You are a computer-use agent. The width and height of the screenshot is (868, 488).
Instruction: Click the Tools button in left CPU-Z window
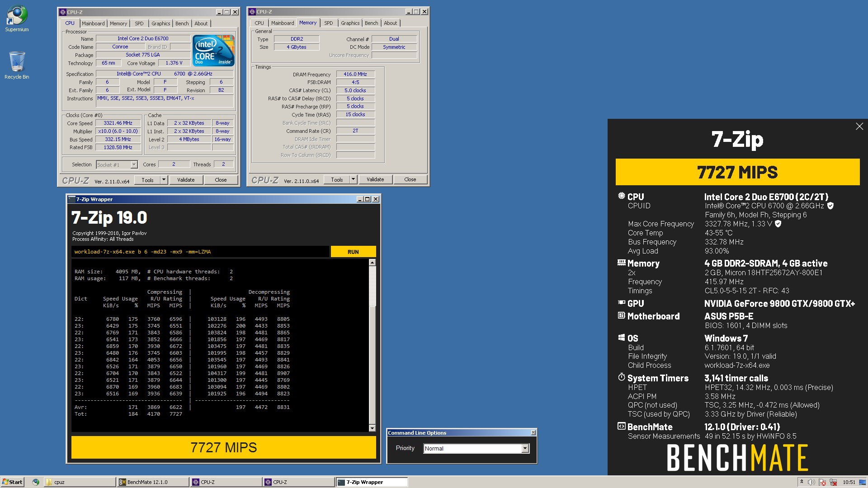(147, 180)
